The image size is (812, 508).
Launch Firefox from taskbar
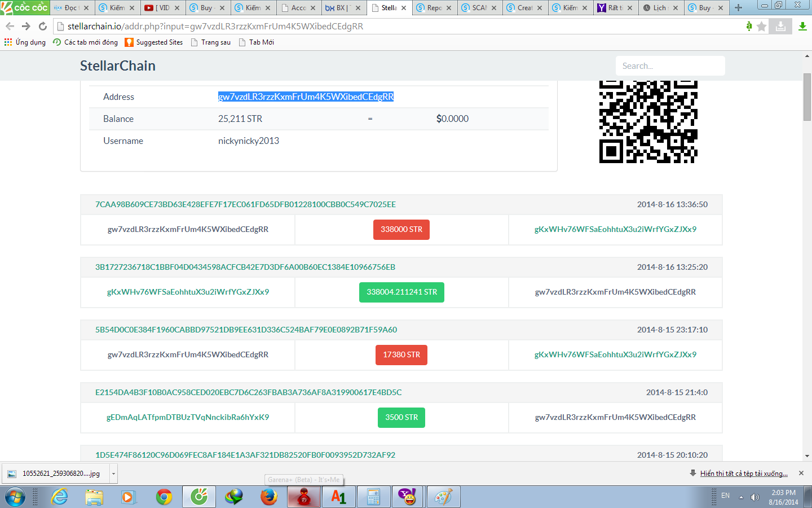point(269,497)
